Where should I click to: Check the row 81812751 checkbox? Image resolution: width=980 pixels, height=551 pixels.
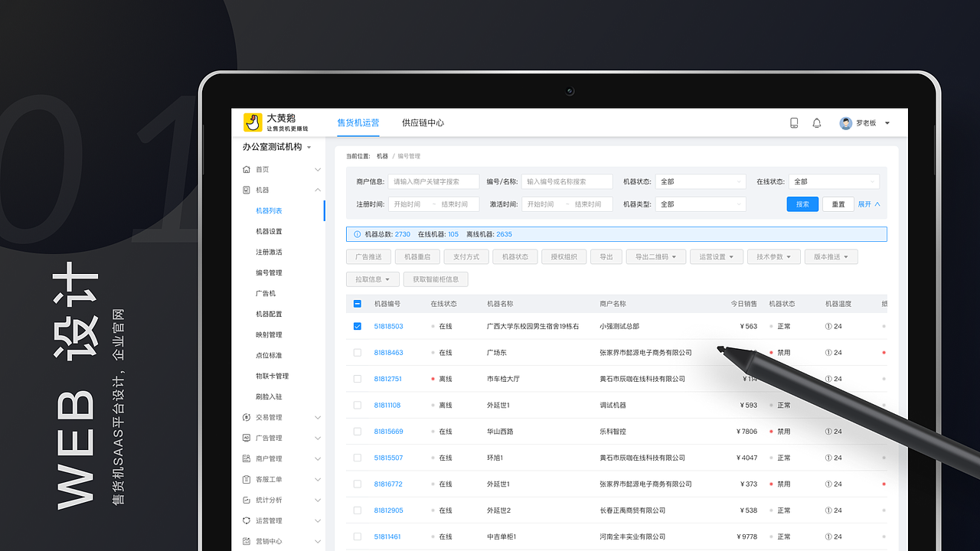[358, 379]
